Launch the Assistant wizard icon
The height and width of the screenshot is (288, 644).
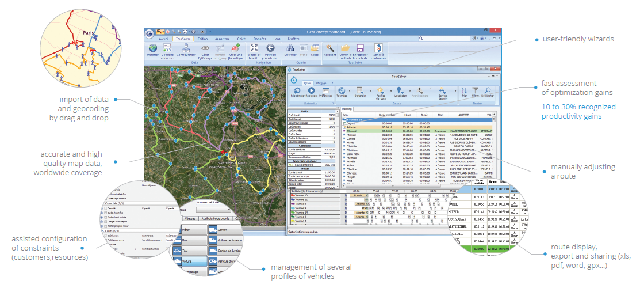coord(329,50)
